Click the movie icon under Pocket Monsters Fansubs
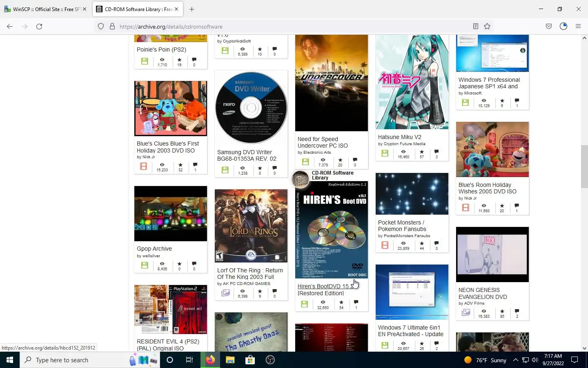This screenshot has width=588, height=368. 385,245
